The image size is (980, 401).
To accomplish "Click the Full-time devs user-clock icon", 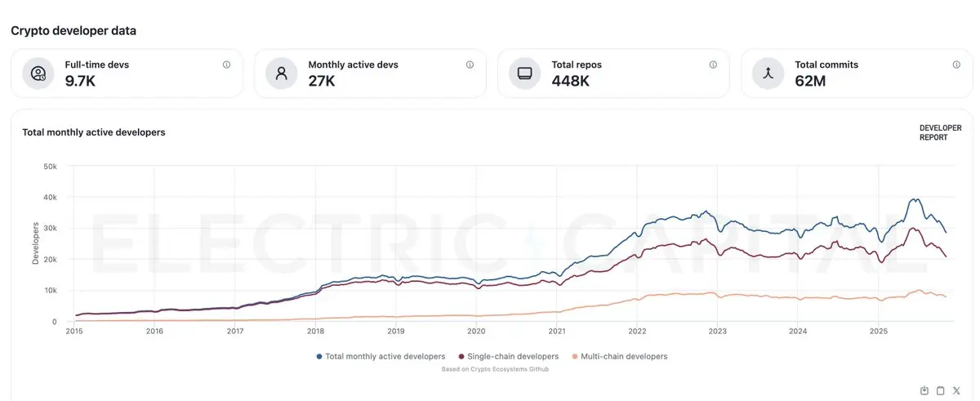I will pos(38,74).
